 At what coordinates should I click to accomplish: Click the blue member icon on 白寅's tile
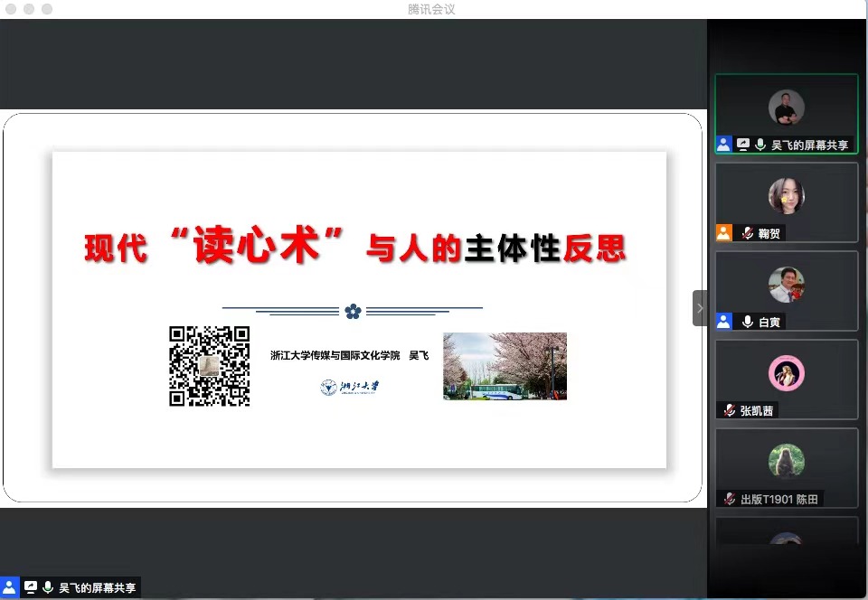[x=723, y=321]
